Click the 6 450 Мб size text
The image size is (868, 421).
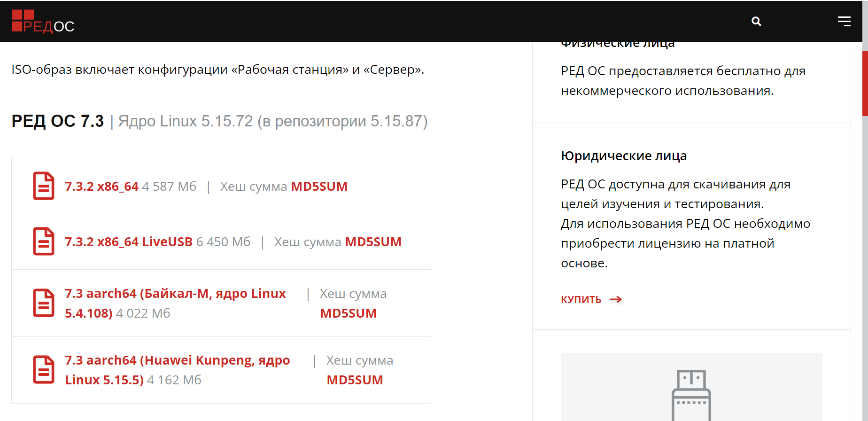pos(223,242)
